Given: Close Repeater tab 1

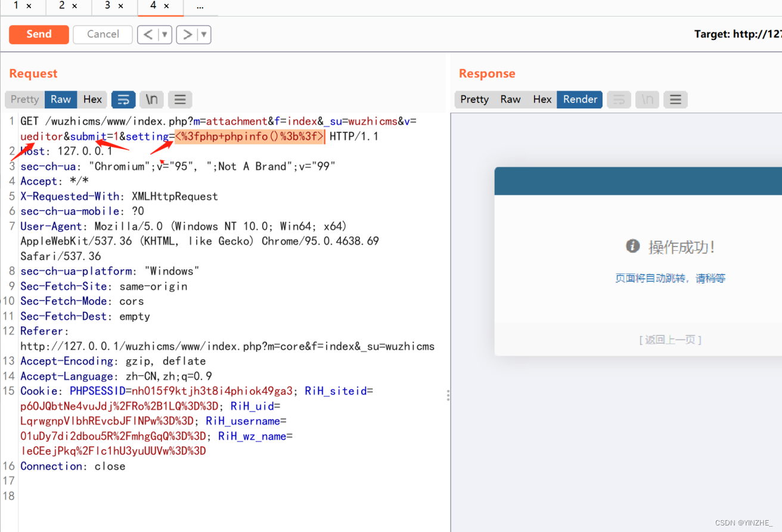Looking at the screenshot, I should pyautogui.click(x=29, y=6).
